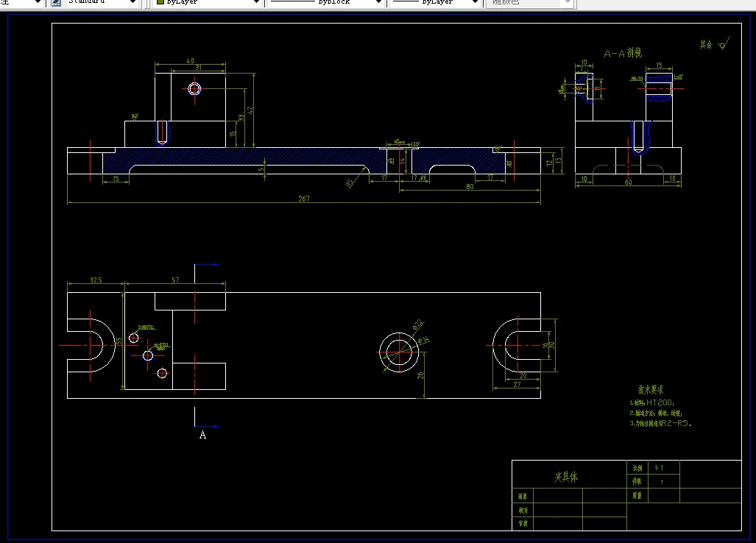The width and height of the screenshot is (756, 543).
Task: Select the 267 overall length dimension
Action: (304, 199)
